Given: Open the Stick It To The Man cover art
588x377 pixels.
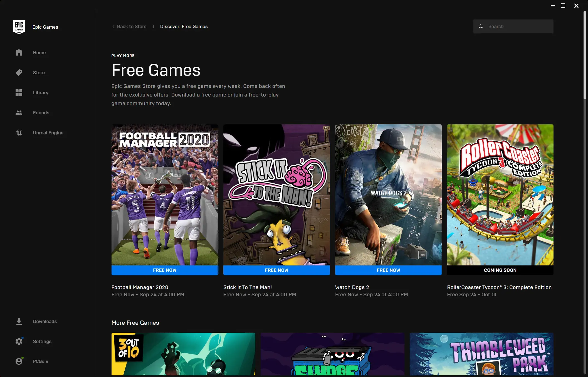Looking at the screenshot, I should pyautogui.click(x=276, y=195).
